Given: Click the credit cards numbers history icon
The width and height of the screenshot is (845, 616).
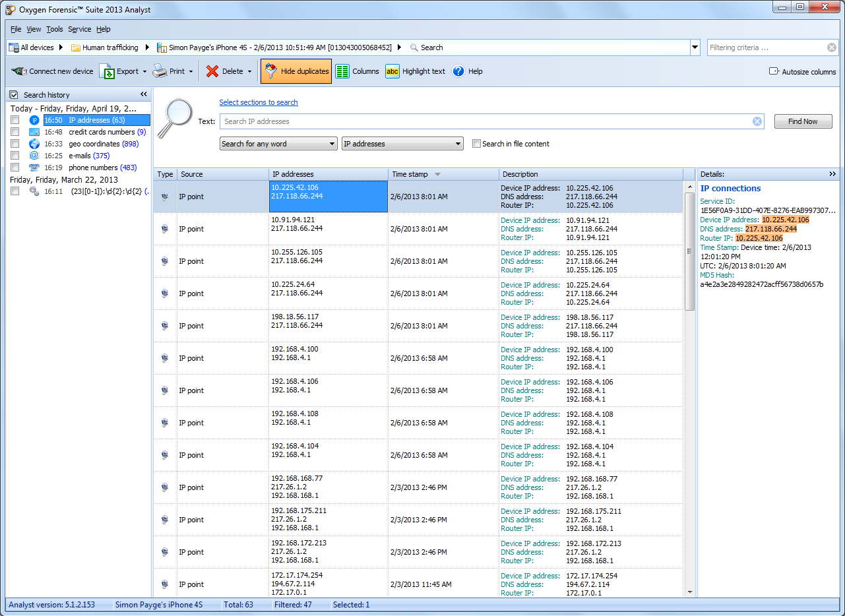Looking at the screenshot, I should 34,132.
